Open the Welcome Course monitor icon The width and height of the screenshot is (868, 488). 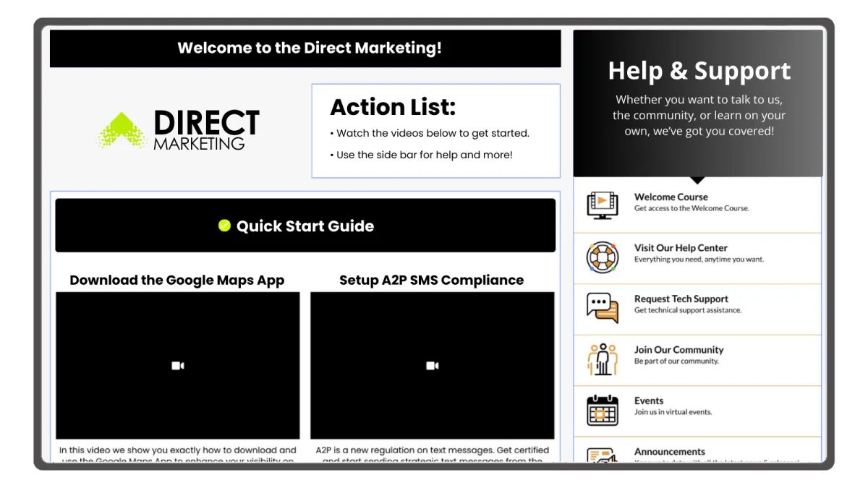(x=602, y=205)
